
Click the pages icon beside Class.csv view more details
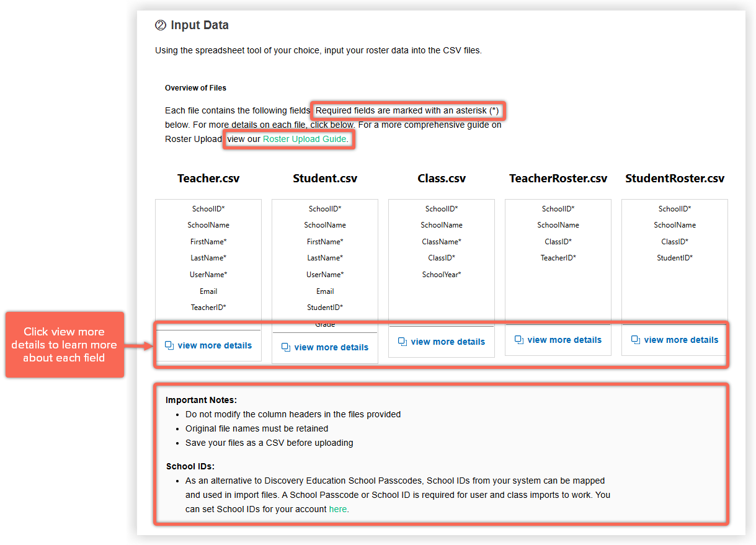402,342
